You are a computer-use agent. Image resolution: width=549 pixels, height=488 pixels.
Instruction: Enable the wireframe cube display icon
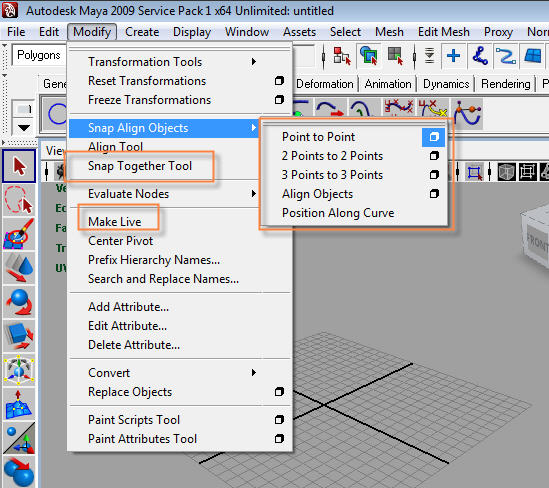pos(506,172)
